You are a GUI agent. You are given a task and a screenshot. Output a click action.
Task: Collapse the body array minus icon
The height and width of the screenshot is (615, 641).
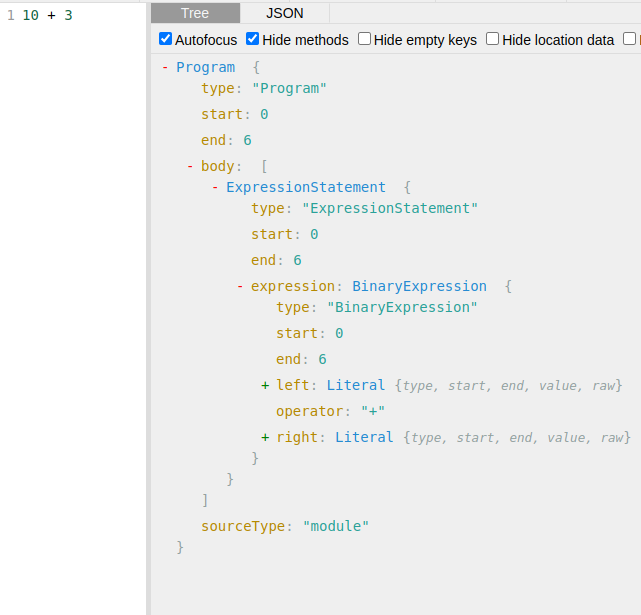[x=190, y=166]
